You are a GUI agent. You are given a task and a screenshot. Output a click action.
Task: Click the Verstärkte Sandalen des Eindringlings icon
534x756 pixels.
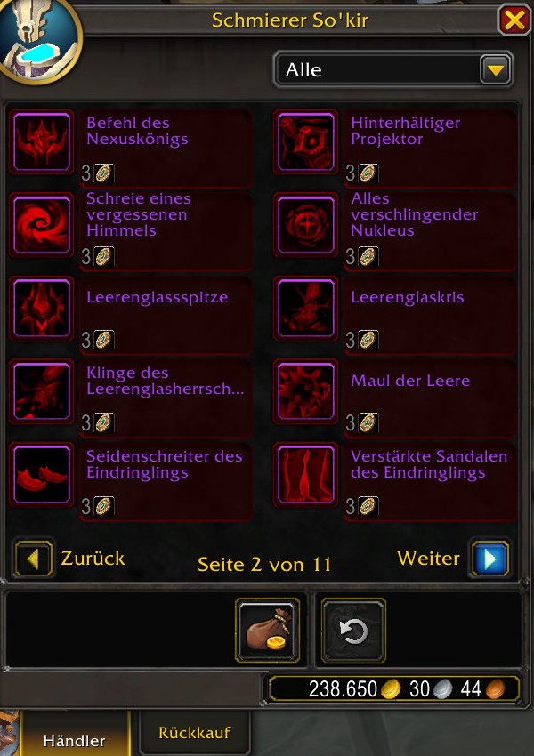tap(306, 475)
